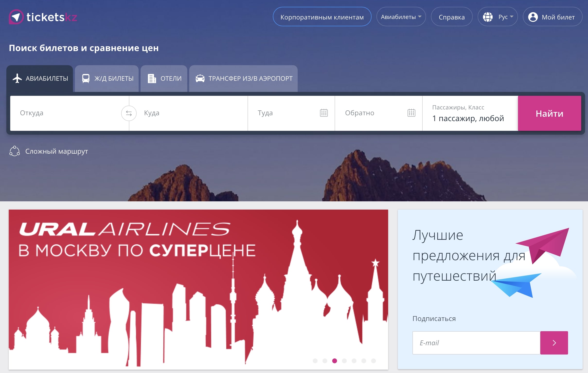Viewport: 588px width, 373px height.
Task: Open calendar icon in Туда field
Action: click(324, 113)
